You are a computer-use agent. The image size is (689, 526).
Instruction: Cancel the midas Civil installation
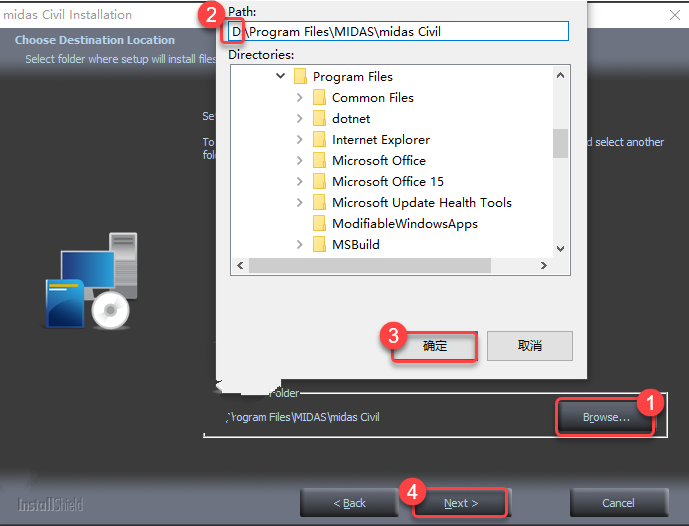[x=618, y=503]
